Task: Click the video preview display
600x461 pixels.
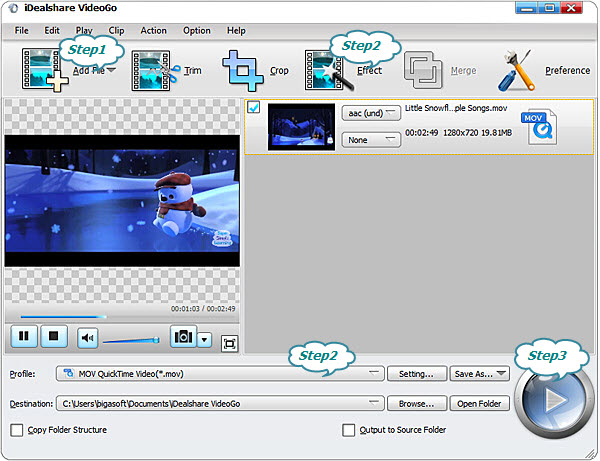Action: click(x=122, y=201)
